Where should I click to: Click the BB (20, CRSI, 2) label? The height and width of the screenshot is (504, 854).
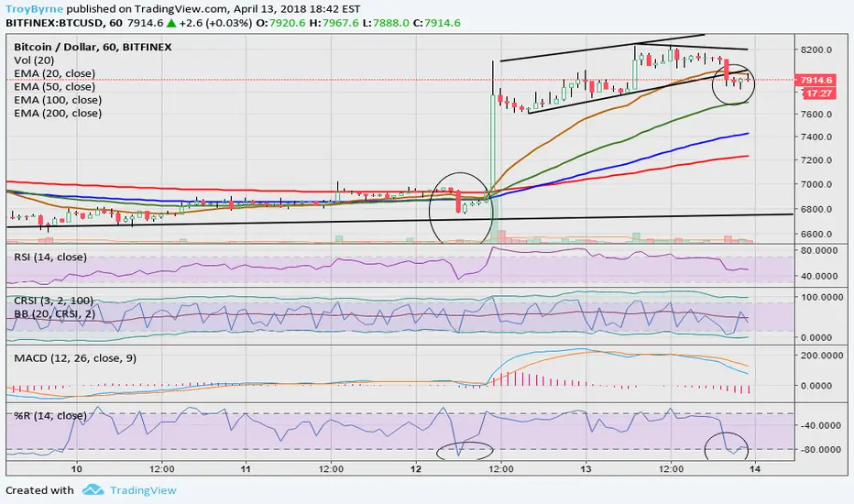(x=54, y=313)
